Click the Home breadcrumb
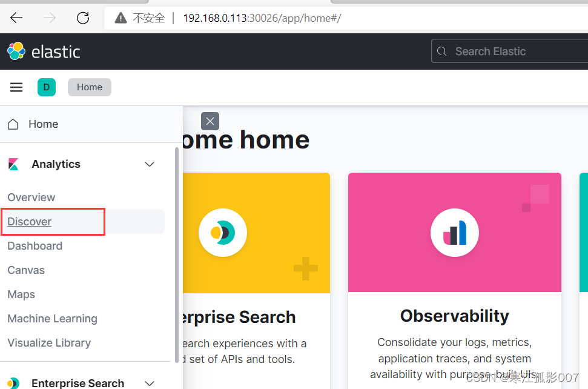The image size is (588, 389). [90, 87]
